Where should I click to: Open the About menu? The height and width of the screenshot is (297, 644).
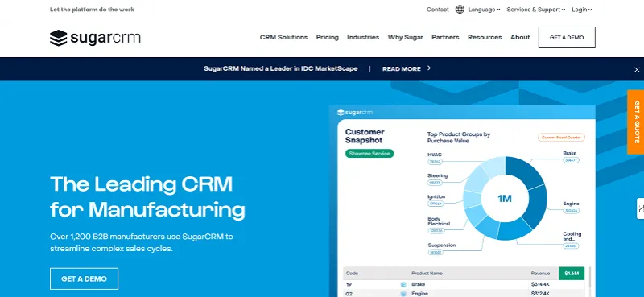520,37
